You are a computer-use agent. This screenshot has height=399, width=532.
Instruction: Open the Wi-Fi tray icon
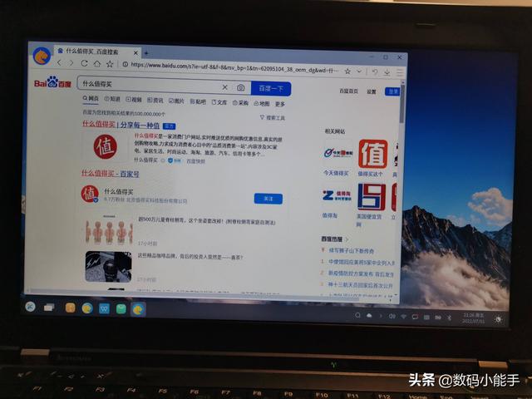pos(403,317)
